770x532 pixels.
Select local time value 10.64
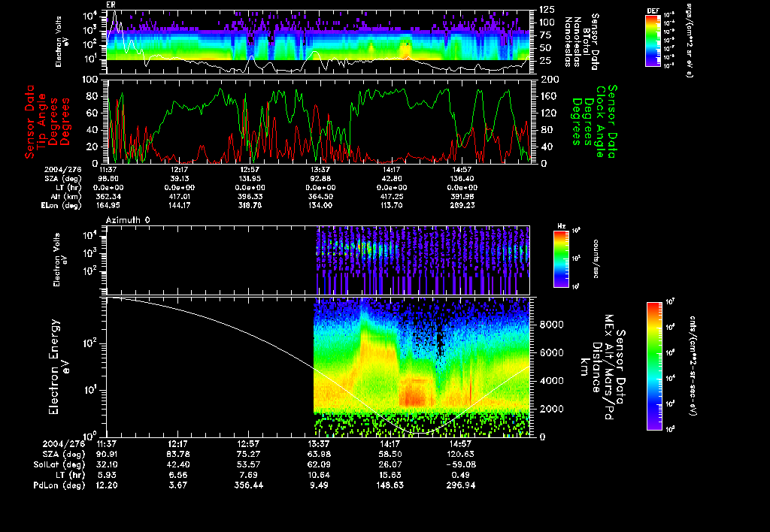point(319,475)
